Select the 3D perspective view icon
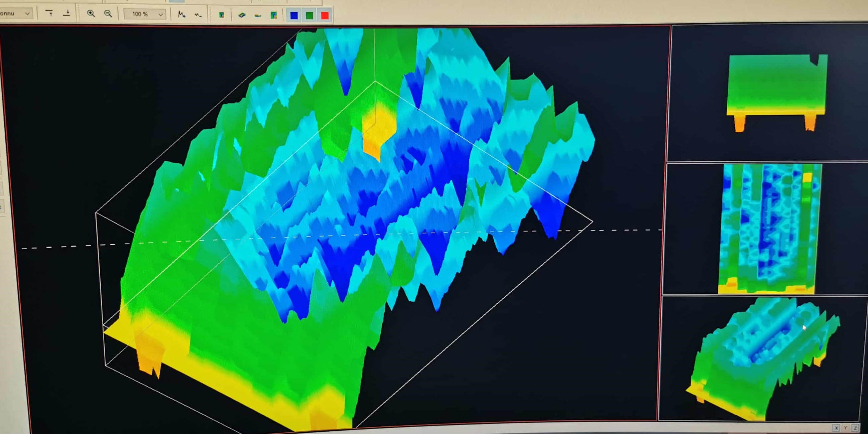This screenshot has height=434, width=868. (x=242, y=15)
